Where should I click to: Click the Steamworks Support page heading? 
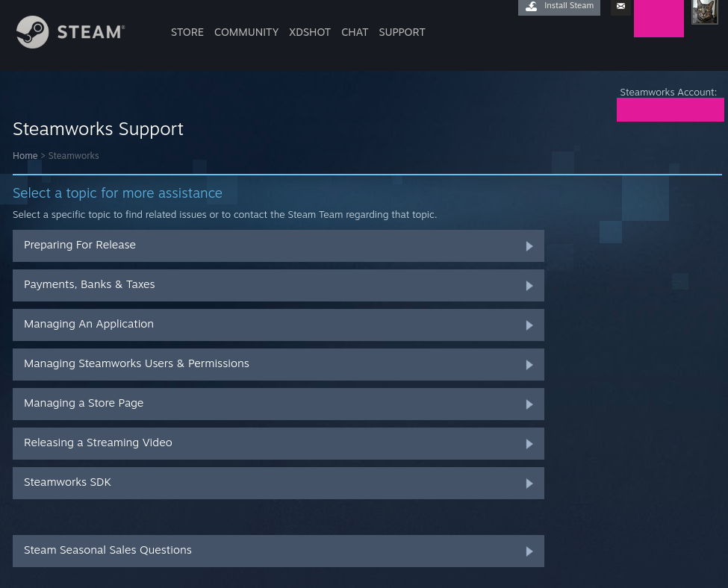coord(98,129)
